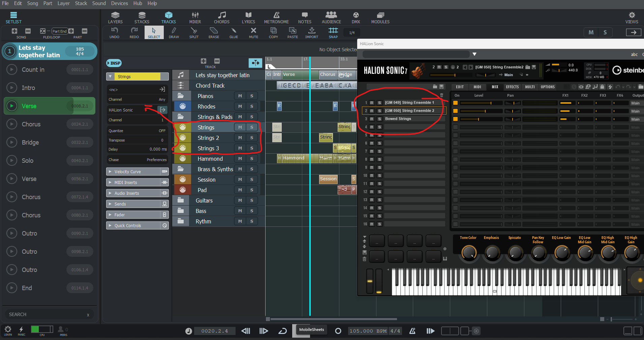
Task: Click the Copy tool
Action: click(x=273, y=33)
